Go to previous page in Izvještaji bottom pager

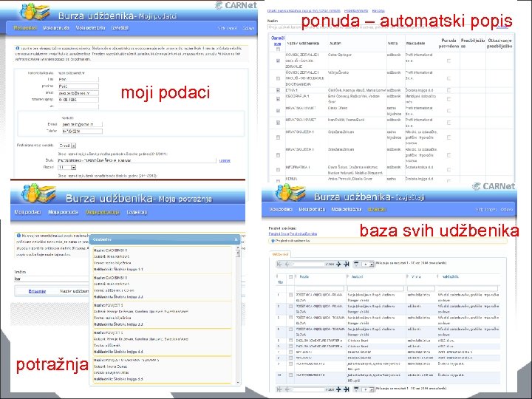(x=287, y=389)
